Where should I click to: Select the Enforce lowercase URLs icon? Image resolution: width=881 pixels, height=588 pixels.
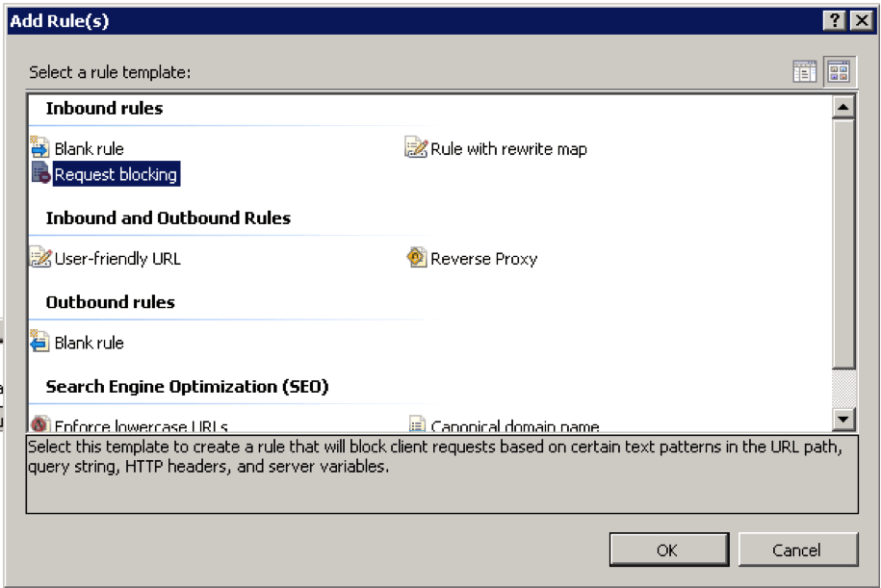39,424
